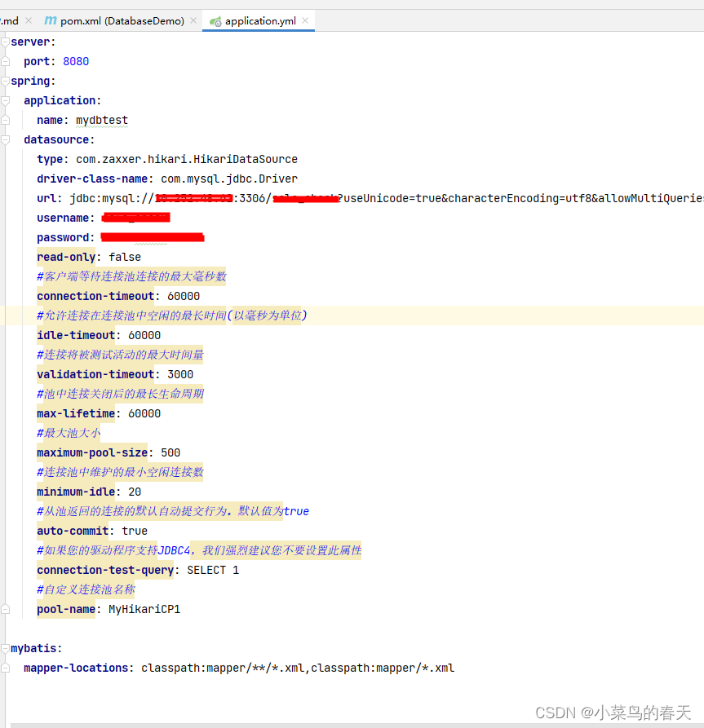Click the horizontal scrollbar at editor bottom

[356, 726]
